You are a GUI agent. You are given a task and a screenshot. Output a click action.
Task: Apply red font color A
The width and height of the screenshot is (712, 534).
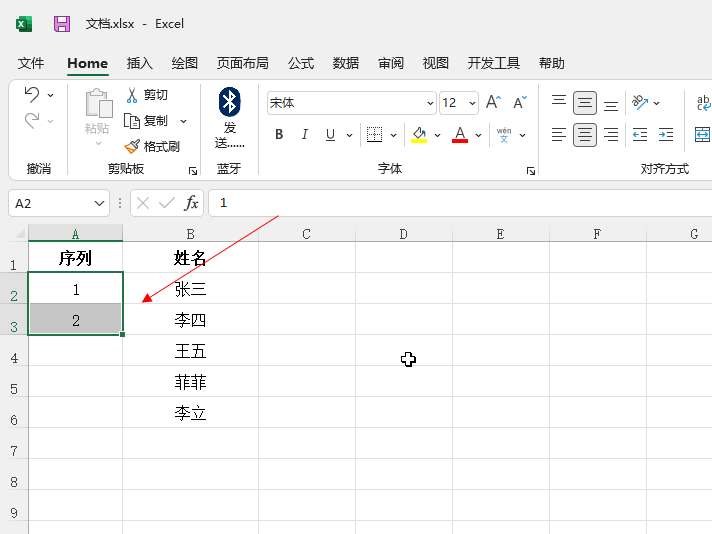[x=460, y=134]
